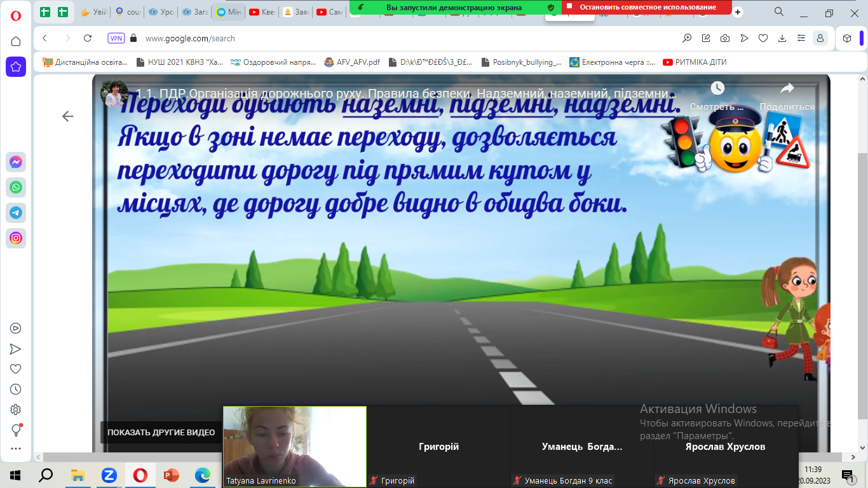Search tabs with magnifier in tab bar
The height and width of the screenshot is (488, 868).
pyautogui.click(x=779, y=12)
